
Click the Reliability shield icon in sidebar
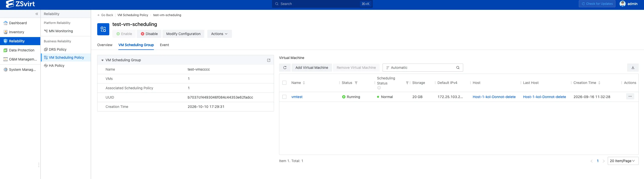[5, 41]
